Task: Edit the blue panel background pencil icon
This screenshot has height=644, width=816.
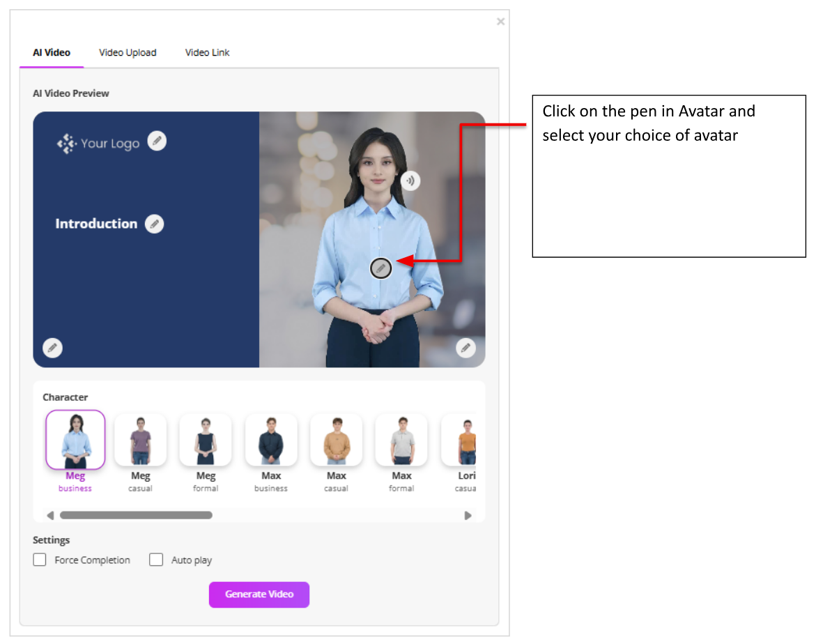Action: 52,348
